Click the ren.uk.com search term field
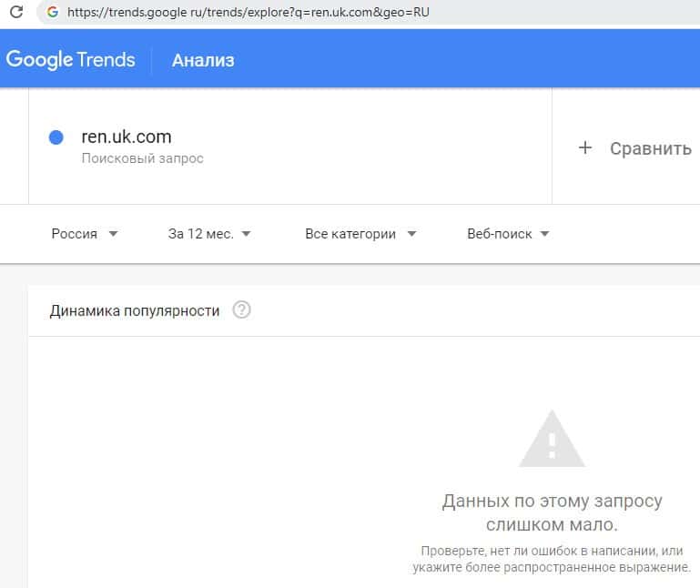 [127, 137]
